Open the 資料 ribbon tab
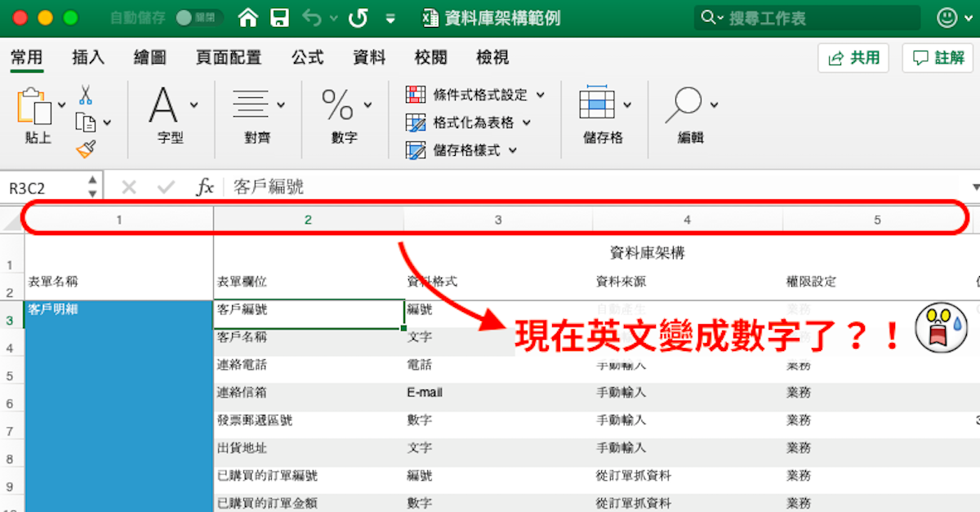The image size is (980, 512). coord(369,57)
